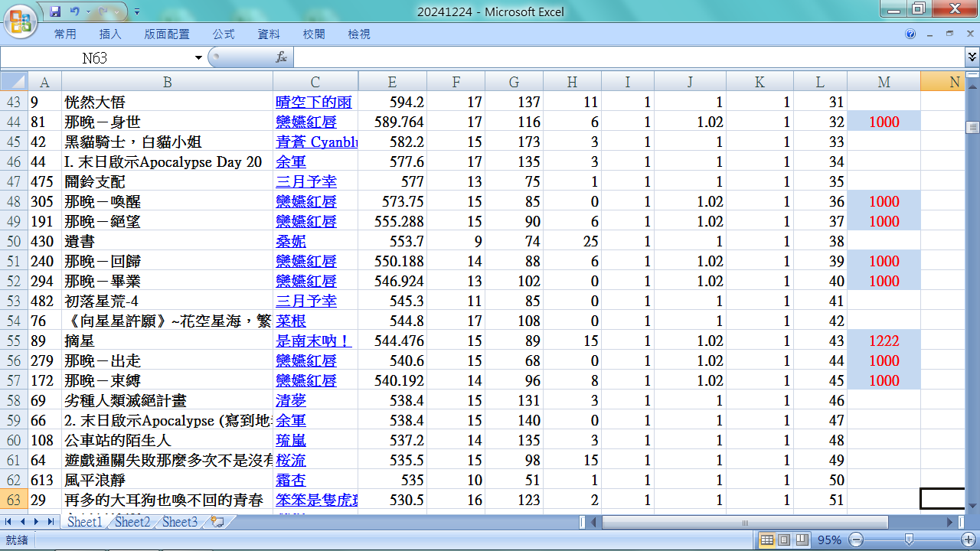Expand the formula bar
Image resolution: width=980 pixels, height=551 pixels.
(x=972, y=57)
